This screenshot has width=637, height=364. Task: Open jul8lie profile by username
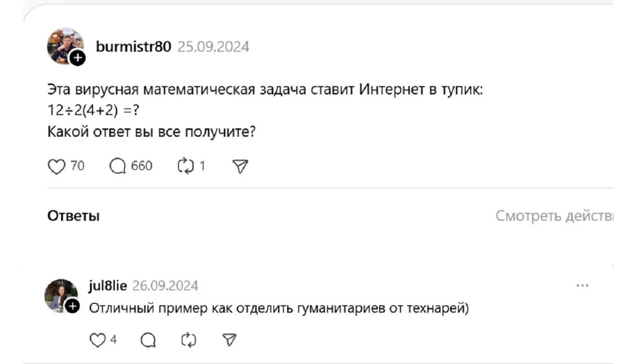pyautogui.click(x=108, y=286)
